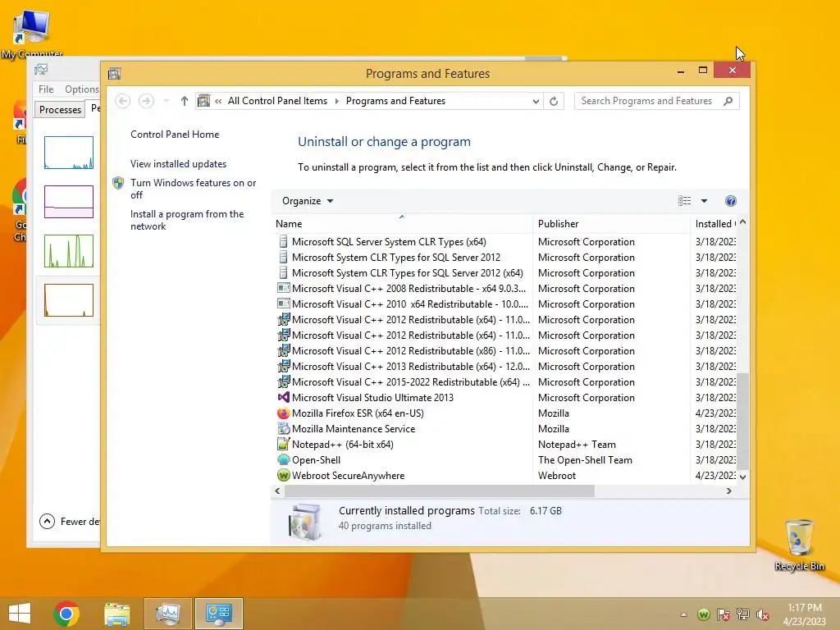Select the Open-Shell program icon

point(283,459)
